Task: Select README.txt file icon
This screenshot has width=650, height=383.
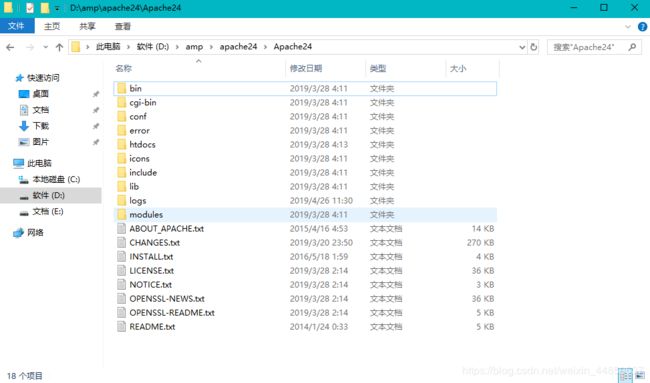Action: point(121,327)
